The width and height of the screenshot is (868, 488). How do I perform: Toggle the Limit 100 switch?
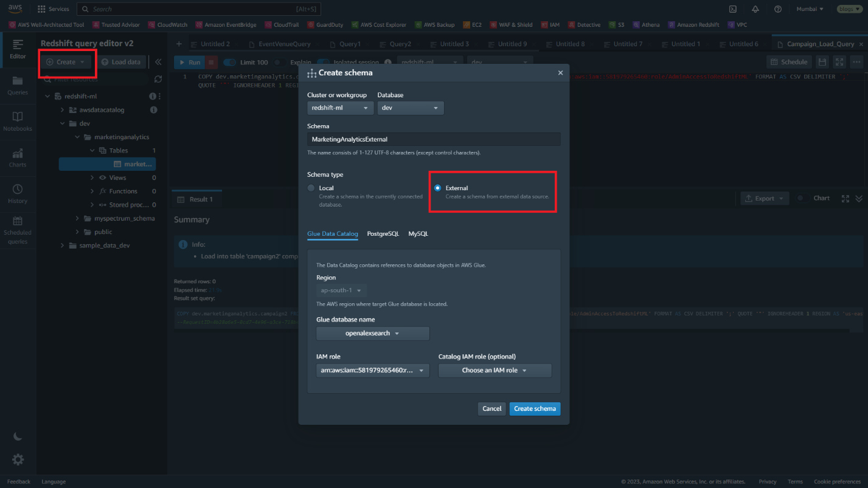tap(229, 63)
